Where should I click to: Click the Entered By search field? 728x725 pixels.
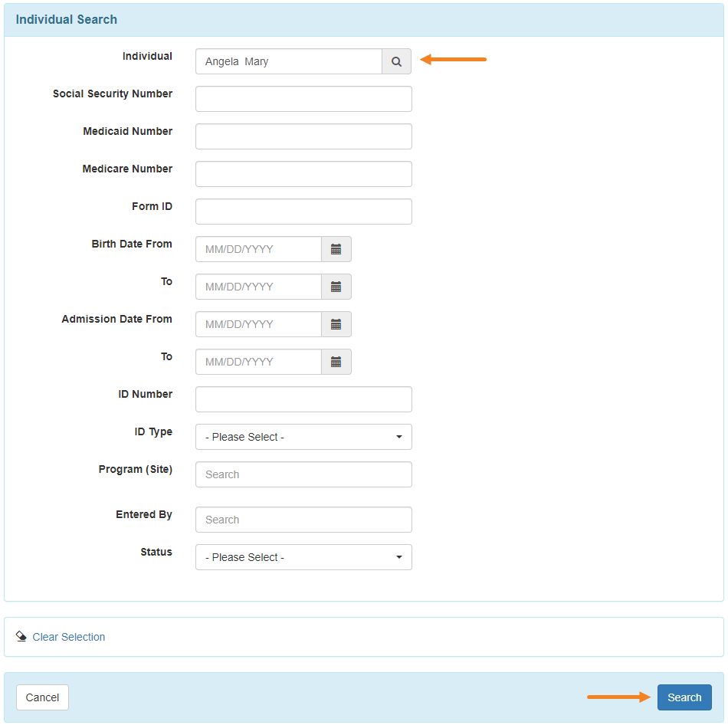click(x=303, y=520)
